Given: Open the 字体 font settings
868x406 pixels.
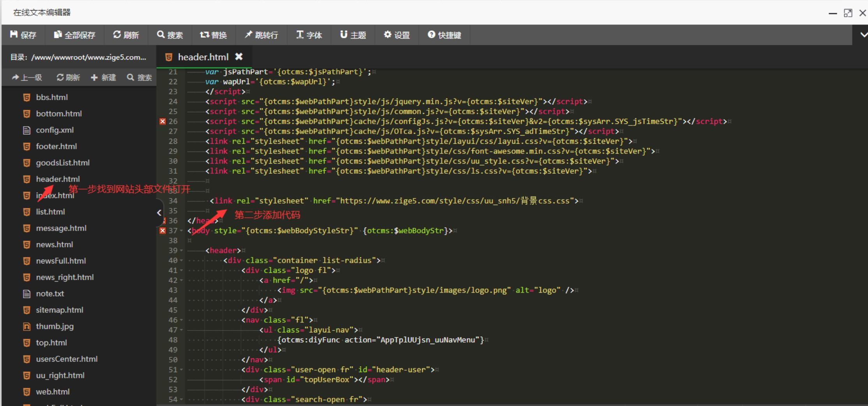Looking at the screenshot, I should pos(309,35).
